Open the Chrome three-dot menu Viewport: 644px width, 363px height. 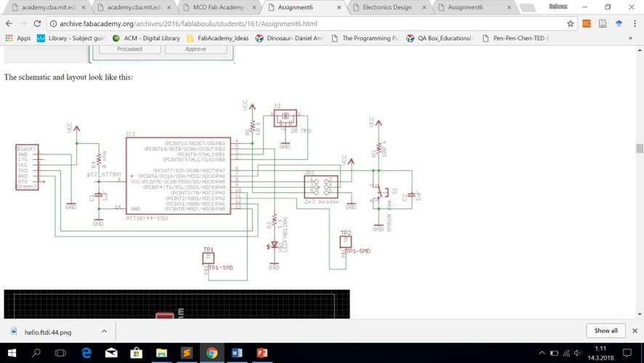pyautogui.click(x=635, y=24)
